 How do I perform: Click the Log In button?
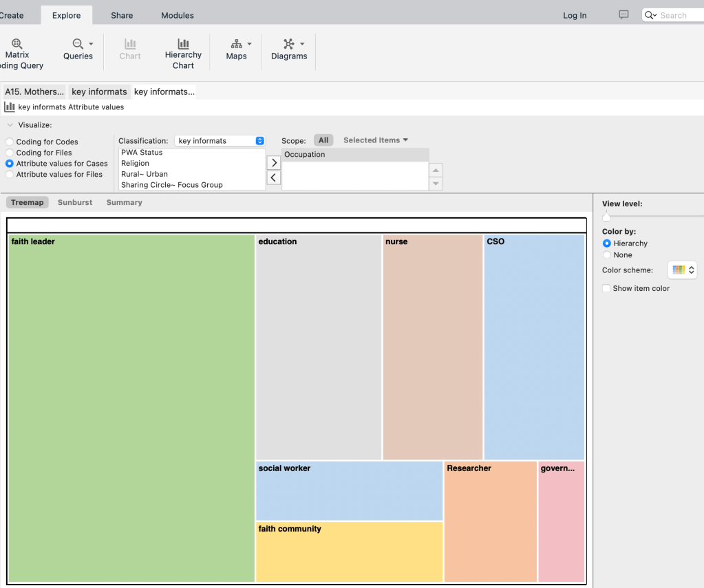575,15
